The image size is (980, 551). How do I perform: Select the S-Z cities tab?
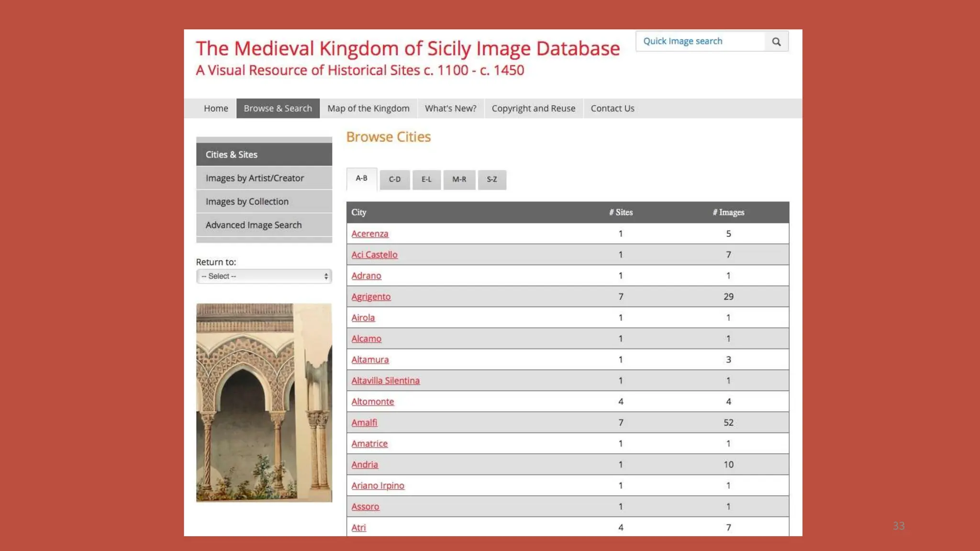(491, 179)
